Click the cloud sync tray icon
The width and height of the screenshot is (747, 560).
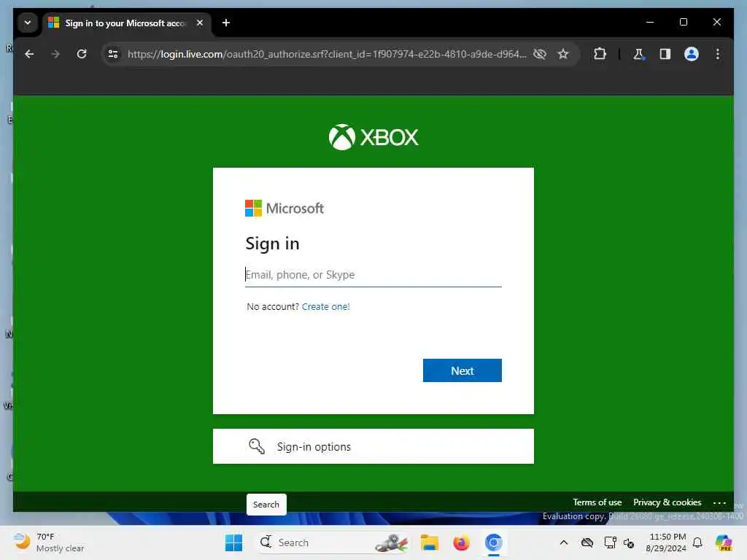click(x=587, y=542)
